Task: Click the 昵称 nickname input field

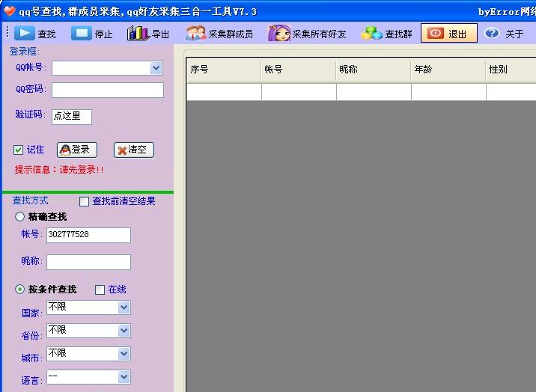Action: pyautogui.click(x=88, y=262)
